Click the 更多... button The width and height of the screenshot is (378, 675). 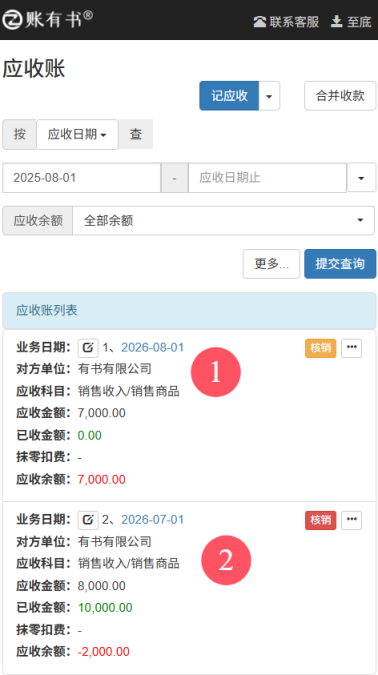(271, 264)
